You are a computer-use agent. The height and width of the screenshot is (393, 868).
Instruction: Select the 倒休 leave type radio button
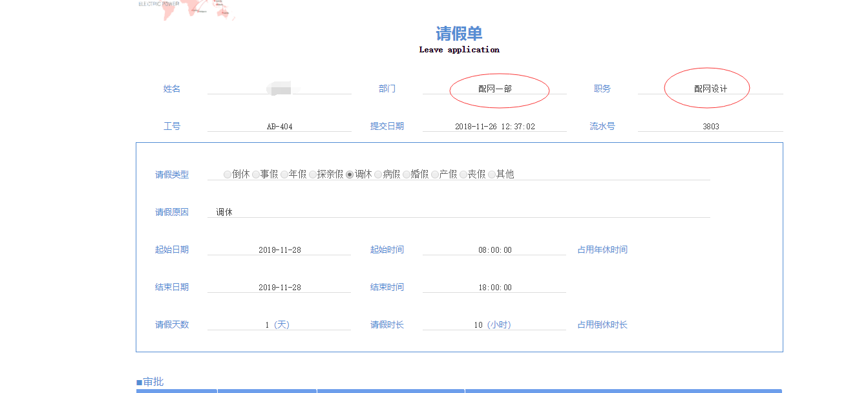228,175
